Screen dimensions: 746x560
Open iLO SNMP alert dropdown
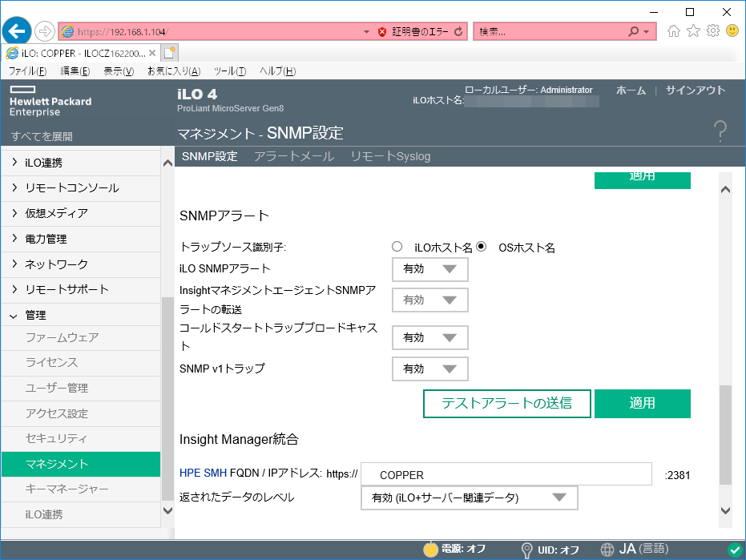(430, 269)
